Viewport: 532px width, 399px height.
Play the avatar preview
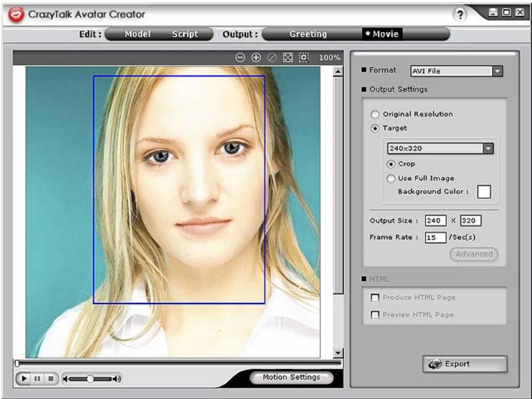tap(24, 378)
